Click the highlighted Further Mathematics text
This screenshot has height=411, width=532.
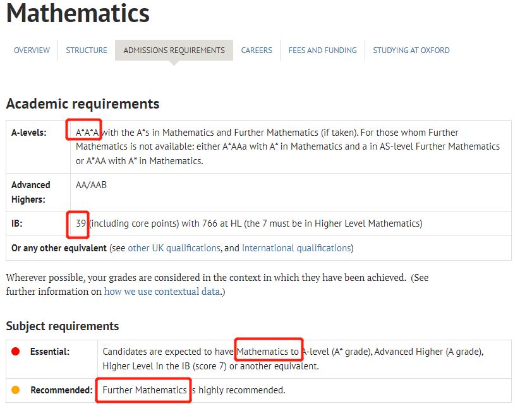(145, 390)
